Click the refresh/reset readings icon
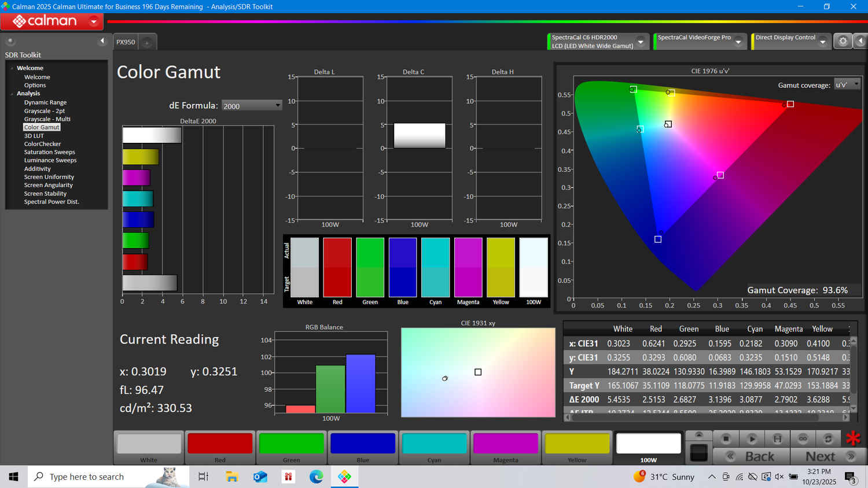 point(828,439)
